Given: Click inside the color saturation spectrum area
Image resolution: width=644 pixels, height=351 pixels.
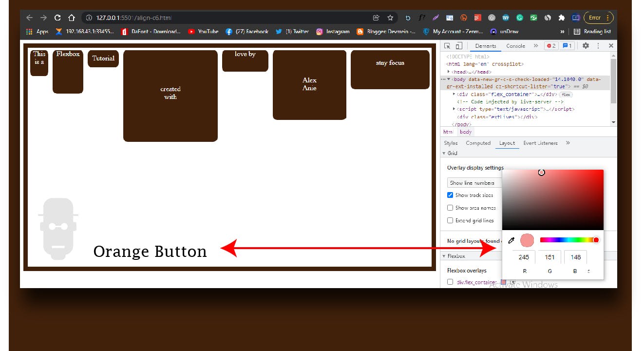Looking at the screenshot, I should pyautogui.click(x=553, y=200).
